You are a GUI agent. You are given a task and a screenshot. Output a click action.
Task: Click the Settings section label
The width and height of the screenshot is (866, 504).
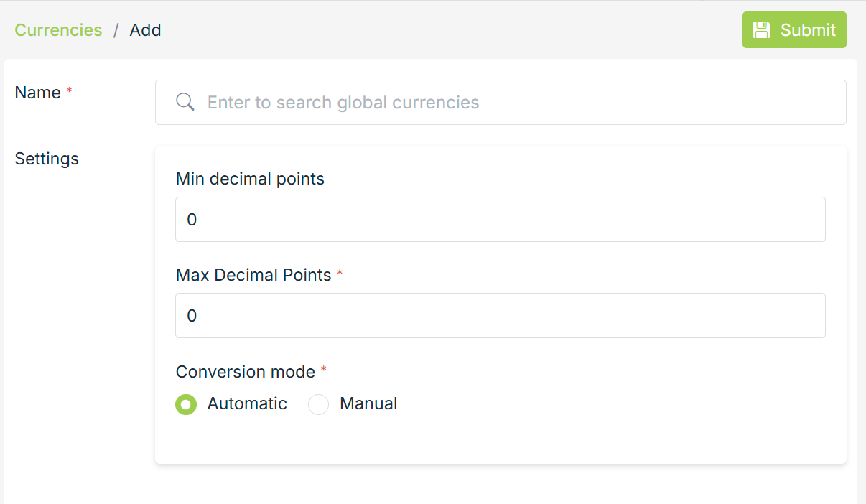click(47, 159)
